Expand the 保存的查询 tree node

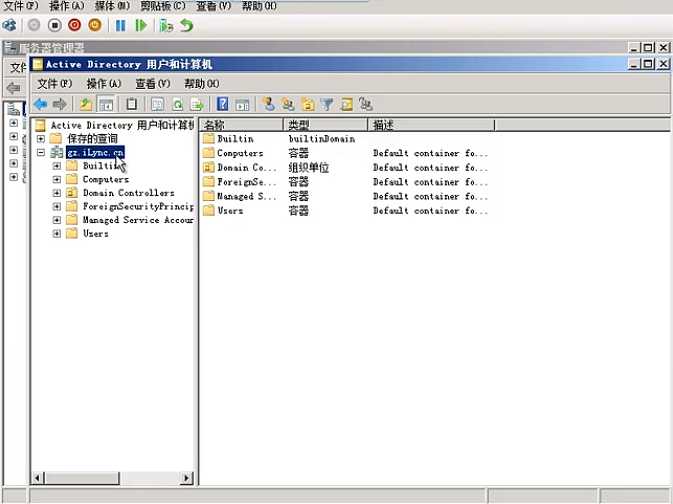(41, 139)
